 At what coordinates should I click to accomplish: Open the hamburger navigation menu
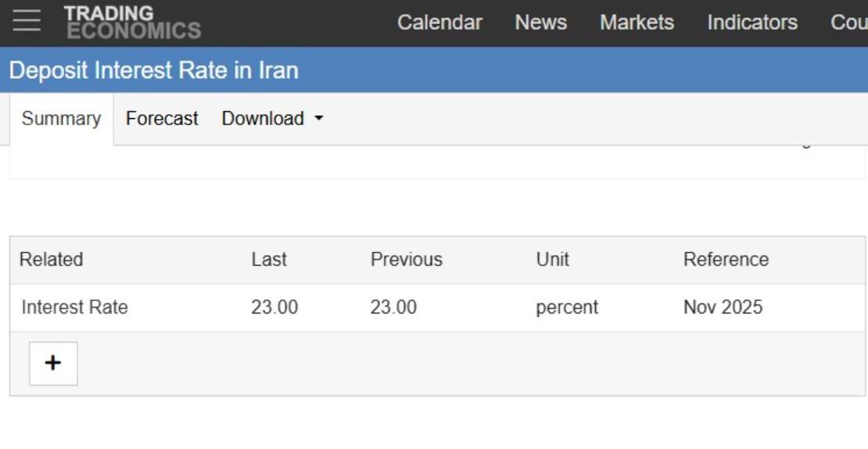pyautogui.click(x=27, y=22)
